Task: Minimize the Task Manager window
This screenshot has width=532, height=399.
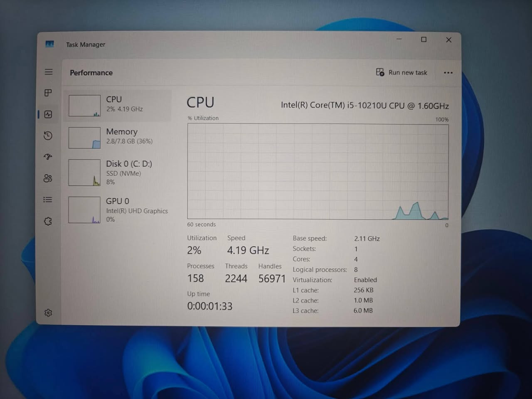Action: pos(399,39)
